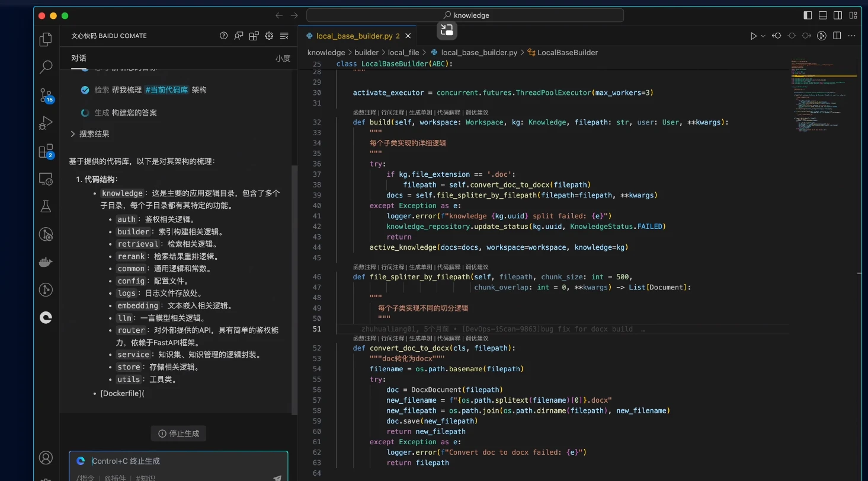Image resolution: width=868 pixels, height=481 pixels.
Task: Open the editor More Actions ellipsis menu
Action: click(852, 36)
